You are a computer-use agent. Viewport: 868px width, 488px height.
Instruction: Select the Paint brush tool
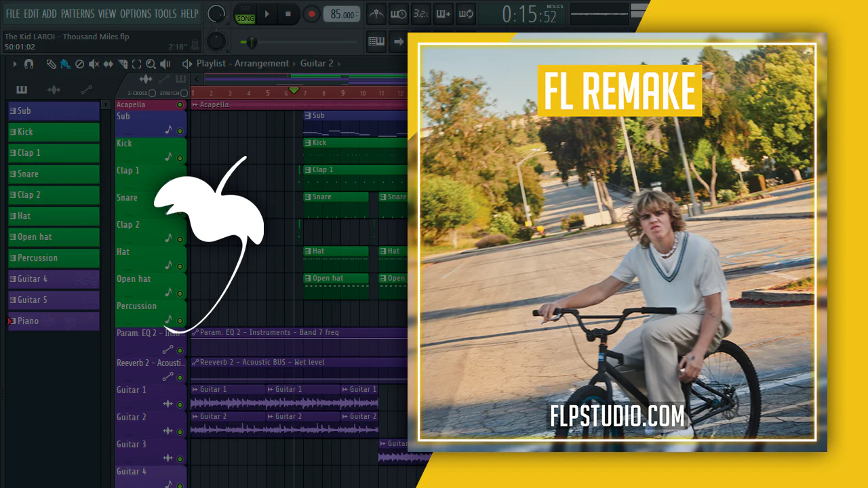[65, 64]
